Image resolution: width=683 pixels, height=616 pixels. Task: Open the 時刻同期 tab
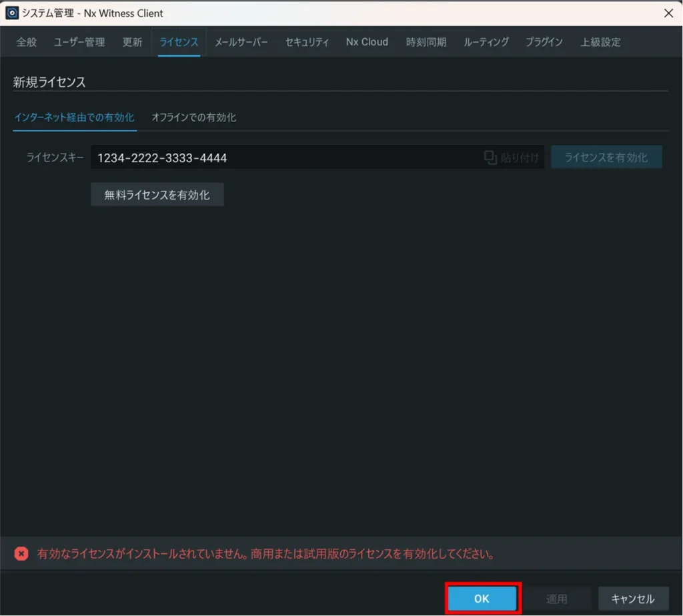pos(426,42)
